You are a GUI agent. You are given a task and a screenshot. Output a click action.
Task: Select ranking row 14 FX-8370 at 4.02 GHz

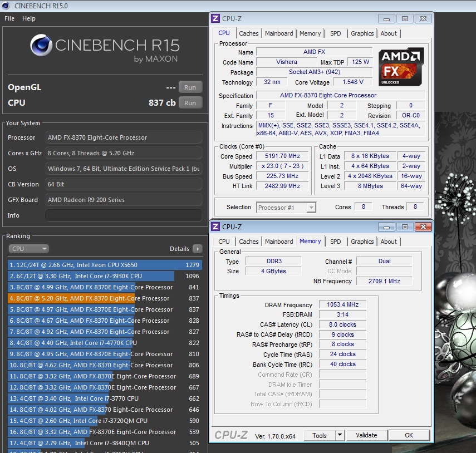click(105, 410)
